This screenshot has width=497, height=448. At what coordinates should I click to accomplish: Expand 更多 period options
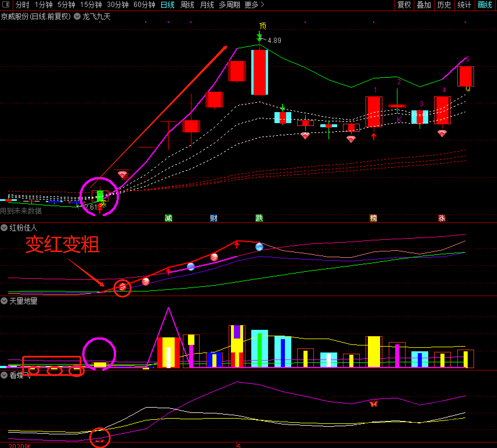(x=254, y=5)
